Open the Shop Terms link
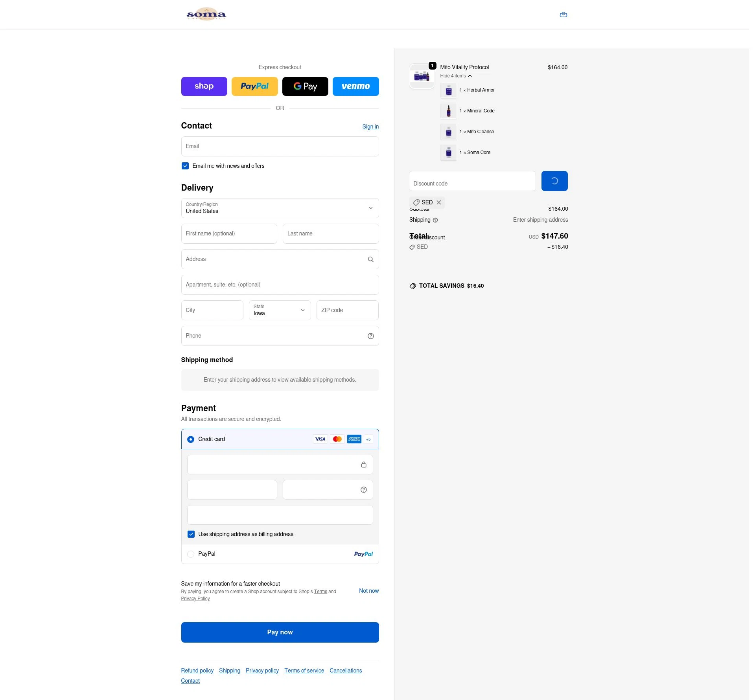This screenshot has height=700, width=755. [320, 592]
